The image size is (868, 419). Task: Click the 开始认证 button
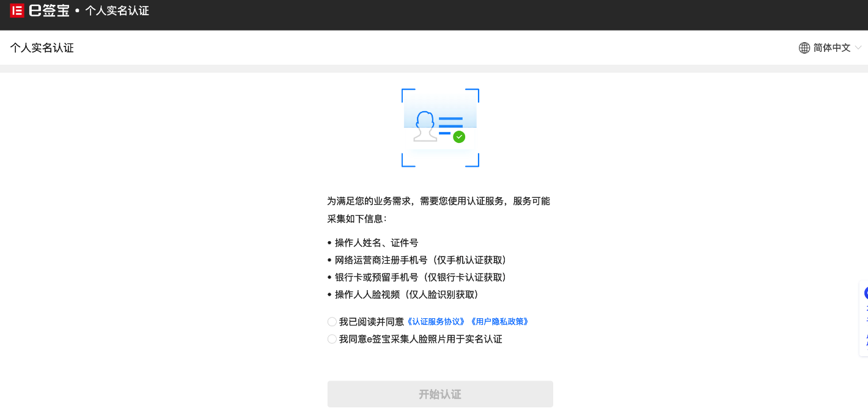[440, 394]
